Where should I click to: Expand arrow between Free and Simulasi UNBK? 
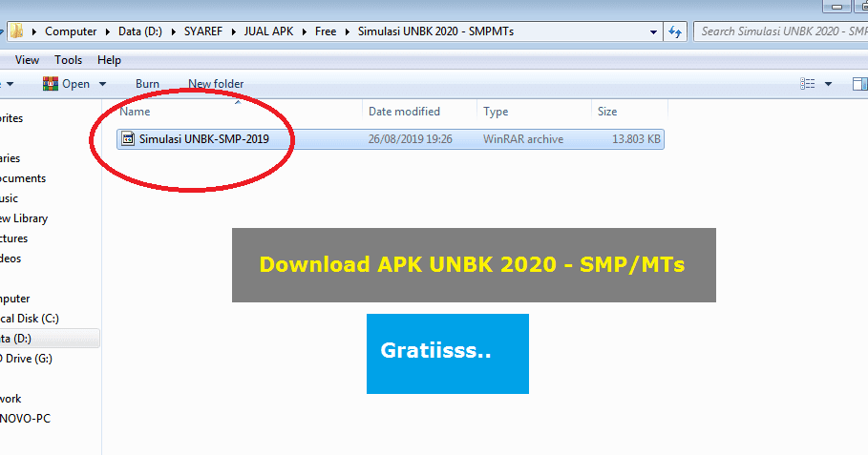pyautogui.click(x=347, y=31)
